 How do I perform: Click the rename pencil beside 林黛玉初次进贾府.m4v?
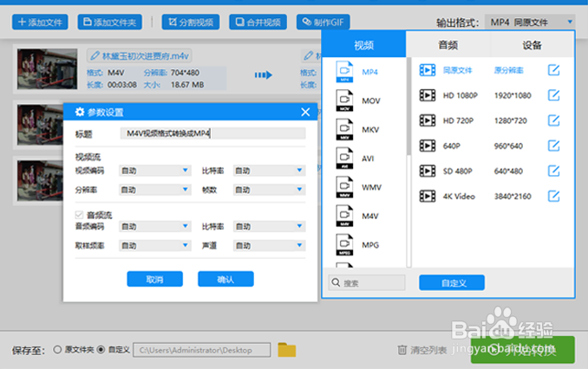coord(95,55)
